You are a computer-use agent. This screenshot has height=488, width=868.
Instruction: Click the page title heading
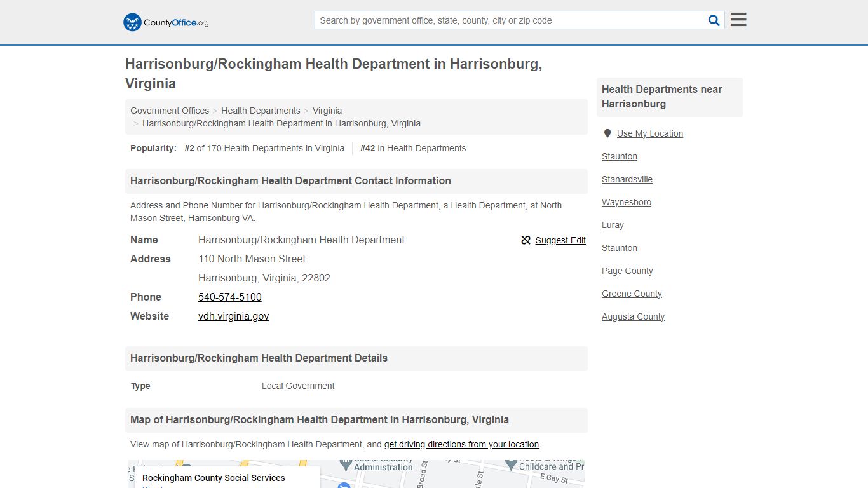[x=334, y=74]
